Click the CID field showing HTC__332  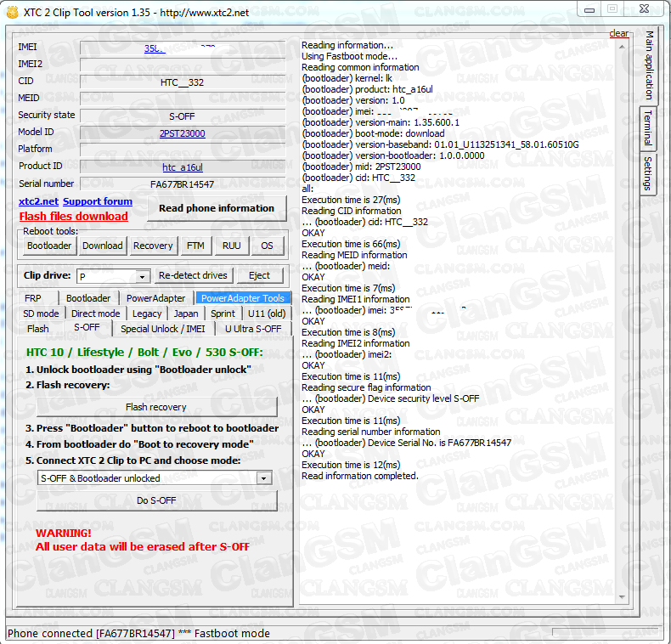(x=183, y=82)
